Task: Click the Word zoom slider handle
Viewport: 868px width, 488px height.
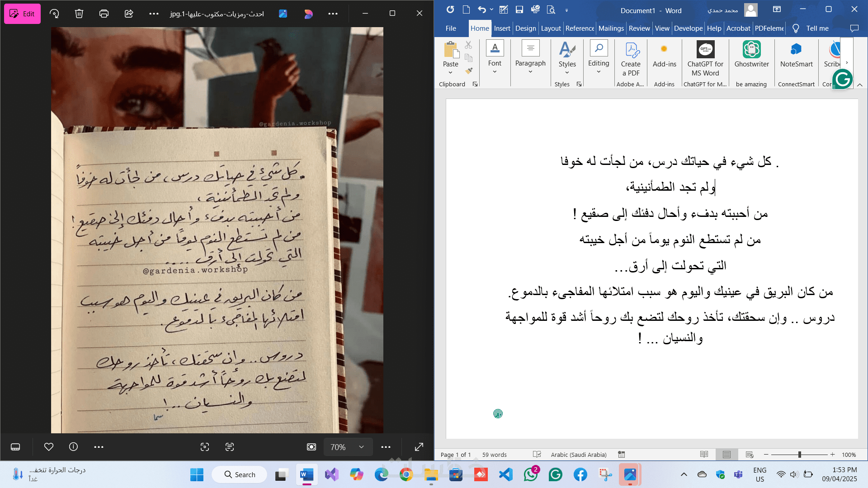Action: coord(799,455)
